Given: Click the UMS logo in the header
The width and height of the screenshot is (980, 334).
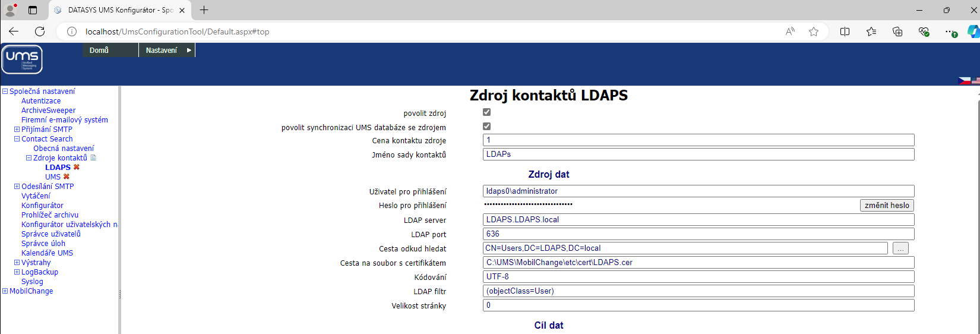Looking at the screenshot, I should click(x=22, y=59).
